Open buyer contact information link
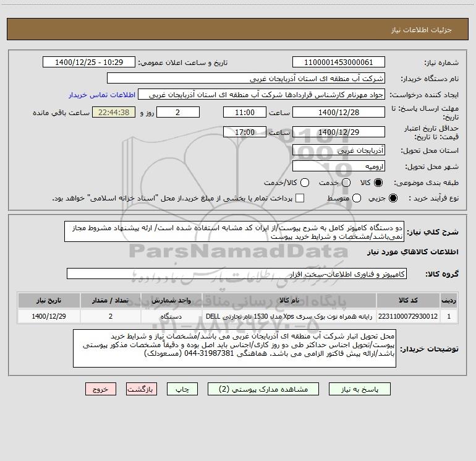 pyautogui.click(x=102, y=95)
